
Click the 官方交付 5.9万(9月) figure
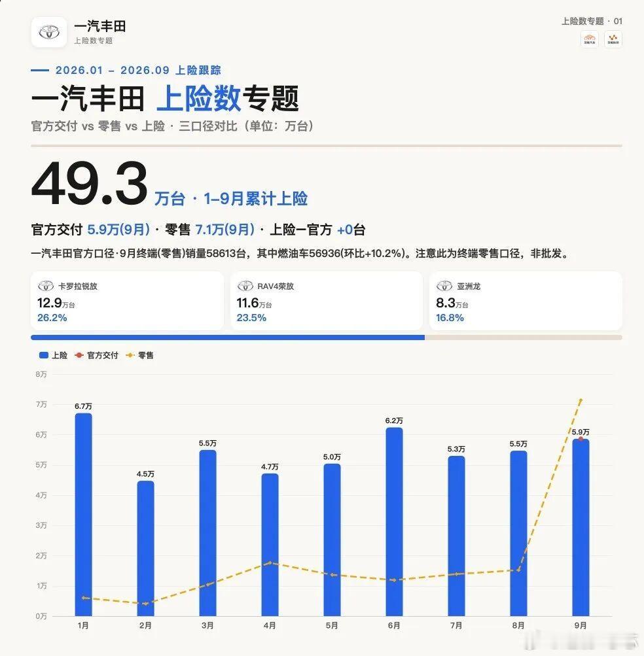pyautogui.click(x=90, y=230)
